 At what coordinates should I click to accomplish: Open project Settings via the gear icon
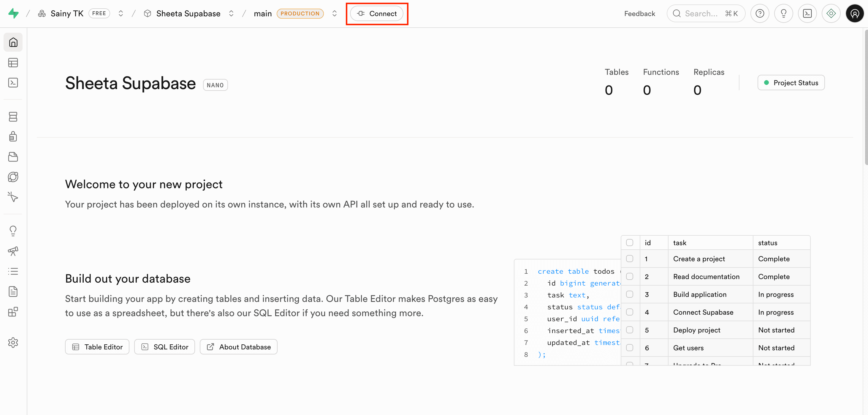click(13, 343)
